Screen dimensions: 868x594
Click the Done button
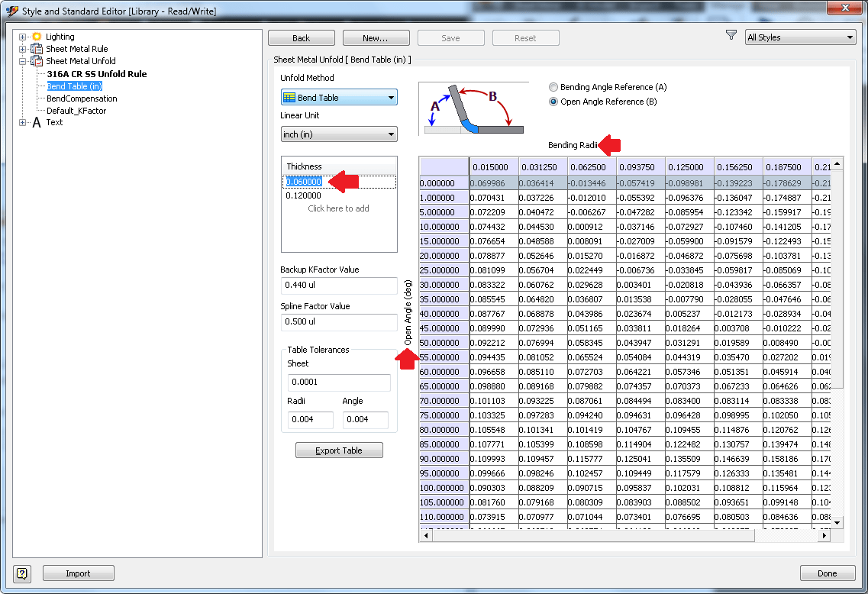click(827, 573)
